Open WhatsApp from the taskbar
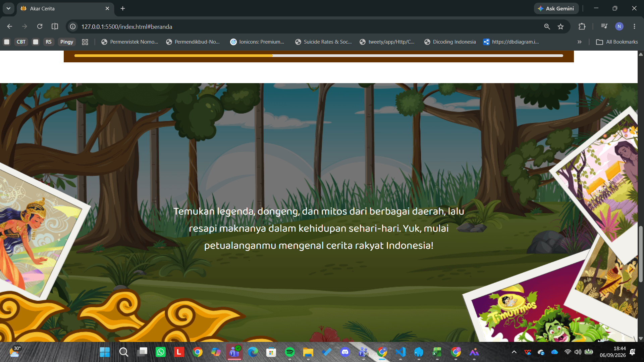This screenshot has height=362, width=644. point(161,352)
